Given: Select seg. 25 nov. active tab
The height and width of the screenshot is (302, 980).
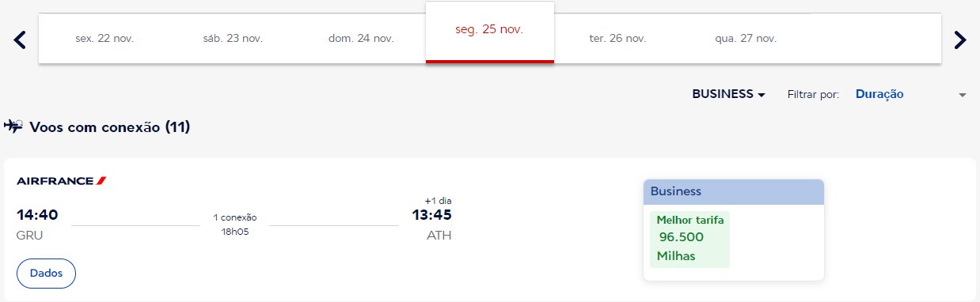Looking at the screenshot, I should (490, 32).
